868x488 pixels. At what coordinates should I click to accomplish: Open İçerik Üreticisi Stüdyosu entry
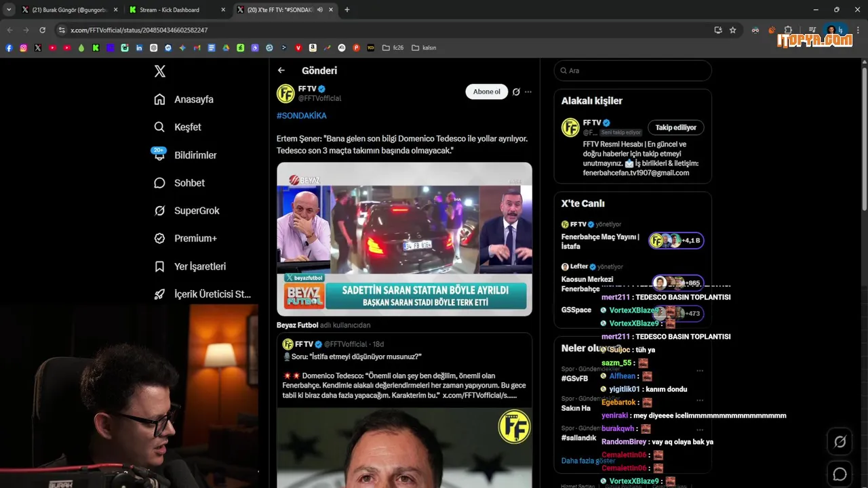202,294
